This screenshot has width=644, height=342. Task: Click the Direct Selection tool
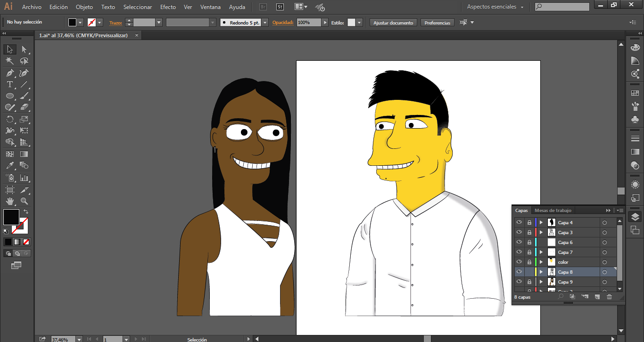pos(24,49)
